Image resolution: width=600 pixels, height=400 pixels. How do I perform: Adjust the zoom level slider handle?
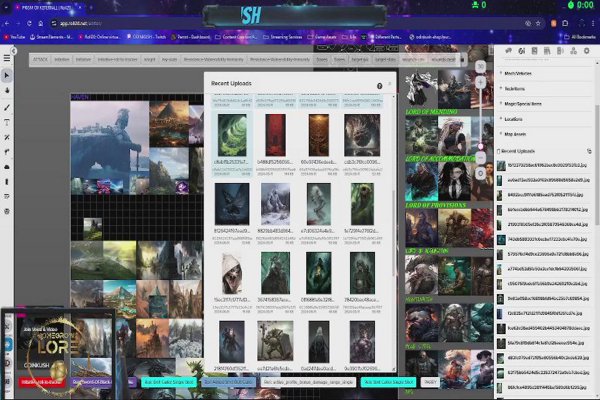481,146
